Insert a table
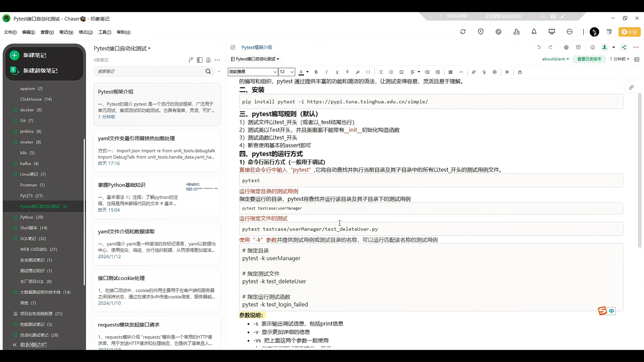The width and height of the screenshot is (644, 362). click(450, 72)
